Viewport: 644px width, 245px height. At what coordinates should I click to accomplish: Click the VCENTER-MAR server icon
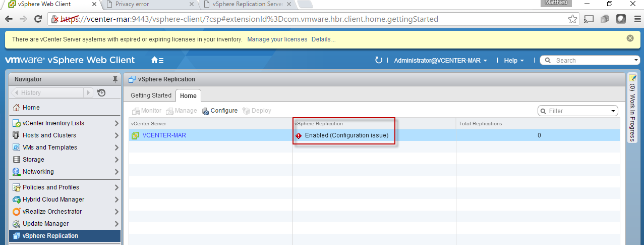point(135,135)
